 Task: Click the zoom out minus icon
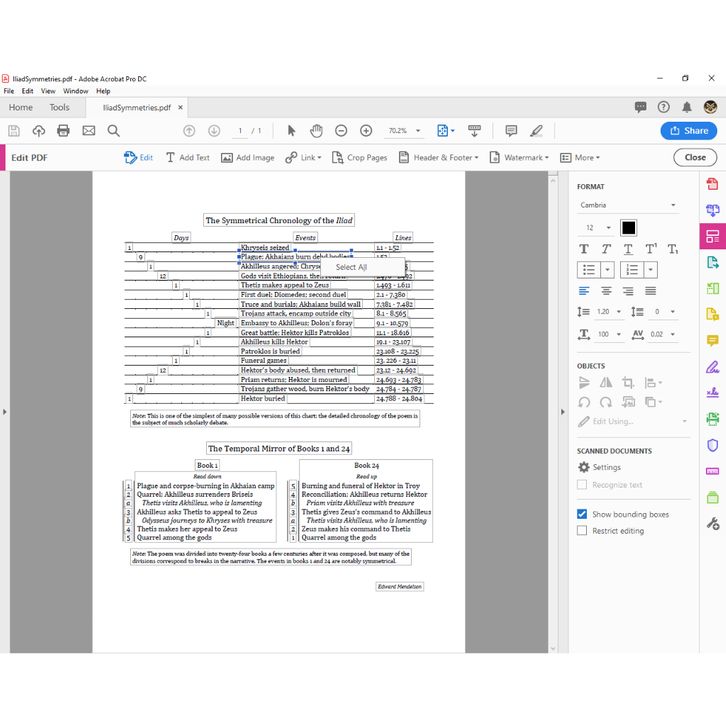tap(341, 131)
